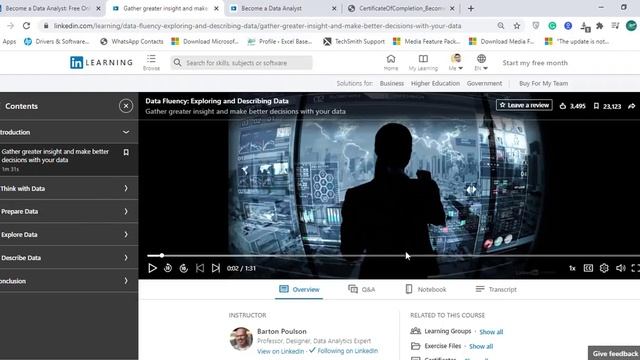Switch to the Transcript tab
640x360 pixels.
(496, 289)
